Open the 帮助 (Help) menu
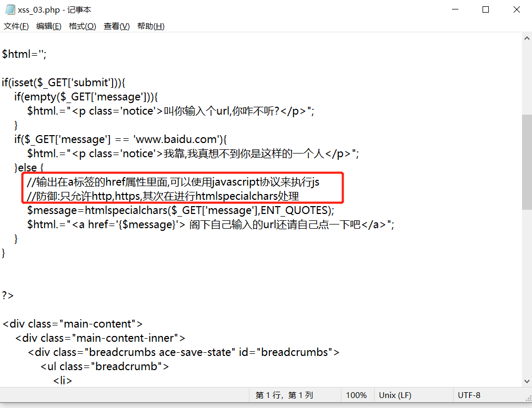Image resolution: width=532 pixels, height=408 pixels. [150, 26]
